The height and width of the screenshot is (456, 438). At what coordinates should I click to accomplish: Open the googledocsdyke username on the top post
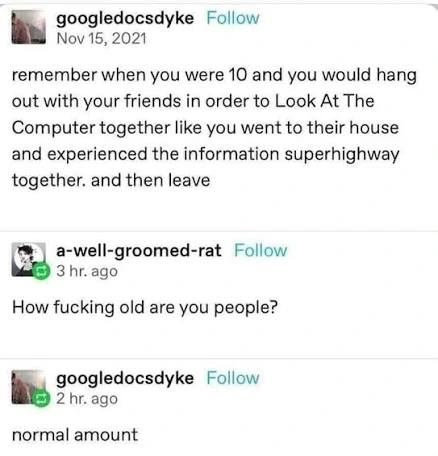125,19
